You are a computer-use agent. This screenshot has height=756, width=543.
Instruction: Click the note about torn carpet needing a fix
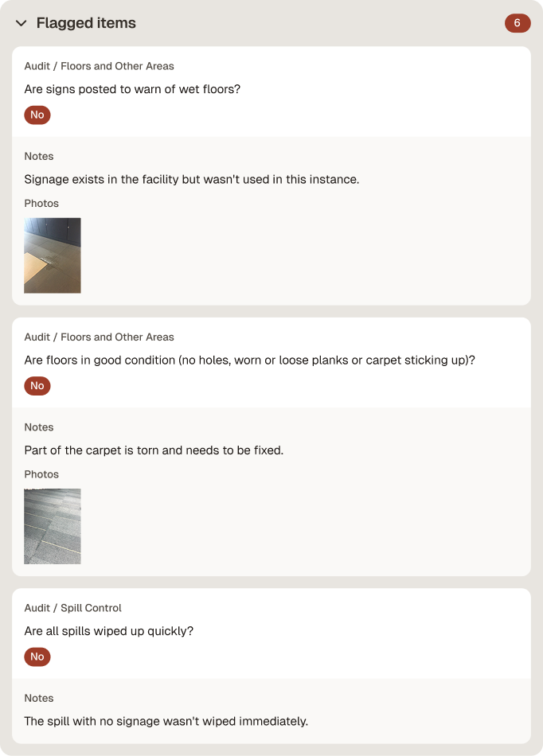[x=154, y=450]
